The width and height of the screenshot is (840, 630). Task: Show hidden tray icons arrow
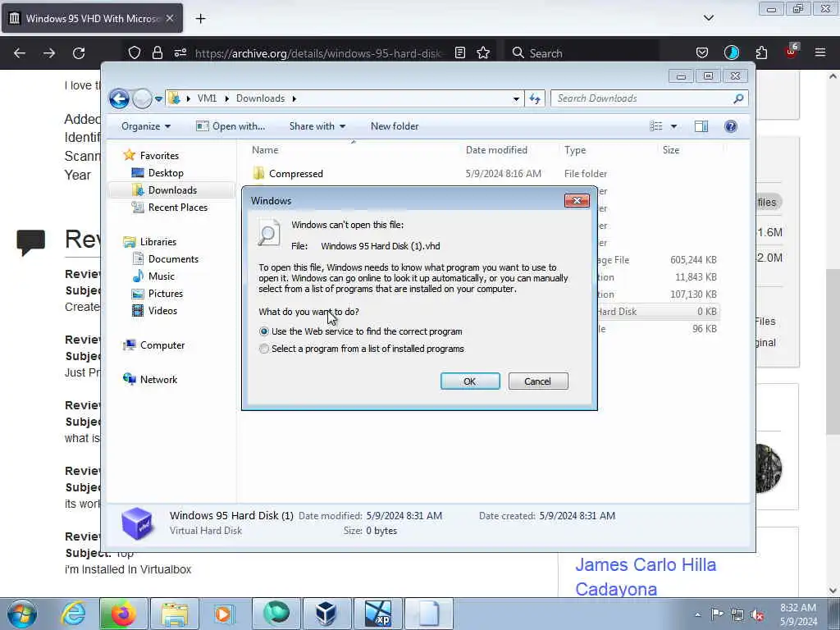697,614
